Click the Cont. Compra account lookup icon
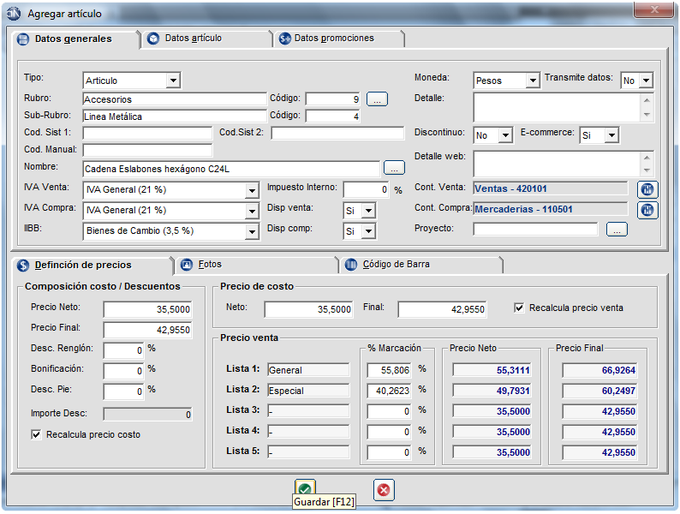This screenshot has width=680, height=514. [x=647, y=210]
